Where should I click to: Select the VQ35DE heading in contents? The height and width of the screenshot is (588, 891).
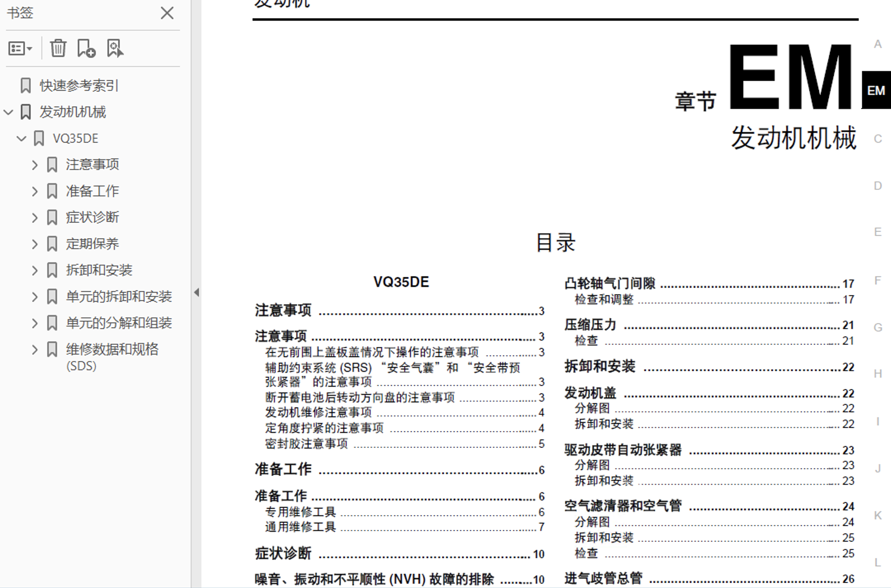click(x=401, y=282)
